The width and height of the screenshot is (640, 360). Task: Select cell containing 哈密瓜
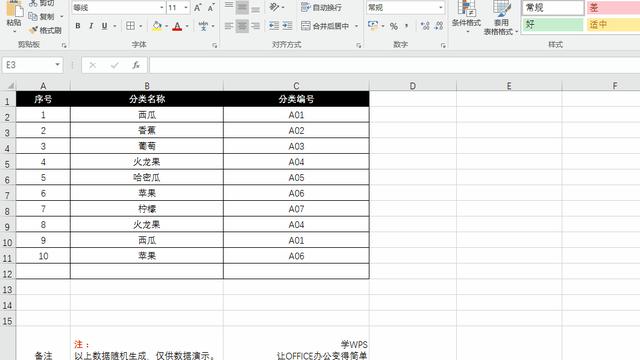click(147, 178)
